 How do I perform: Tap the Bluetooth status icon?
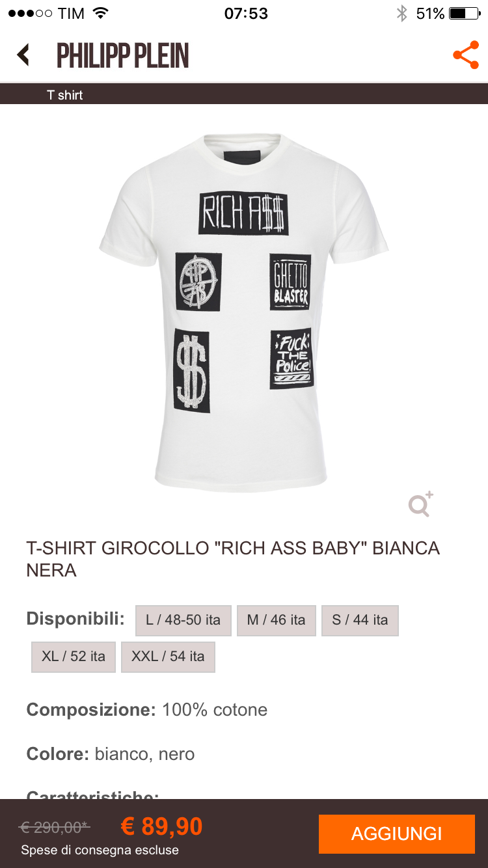402,13
